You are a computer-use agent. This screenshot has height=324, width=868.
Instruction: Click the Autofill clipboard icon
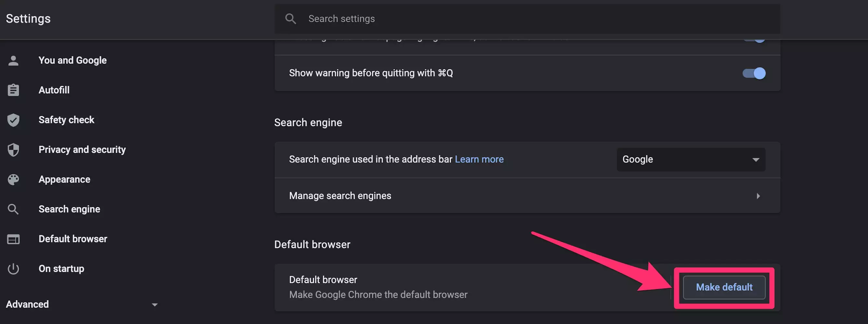click(14, 90)
